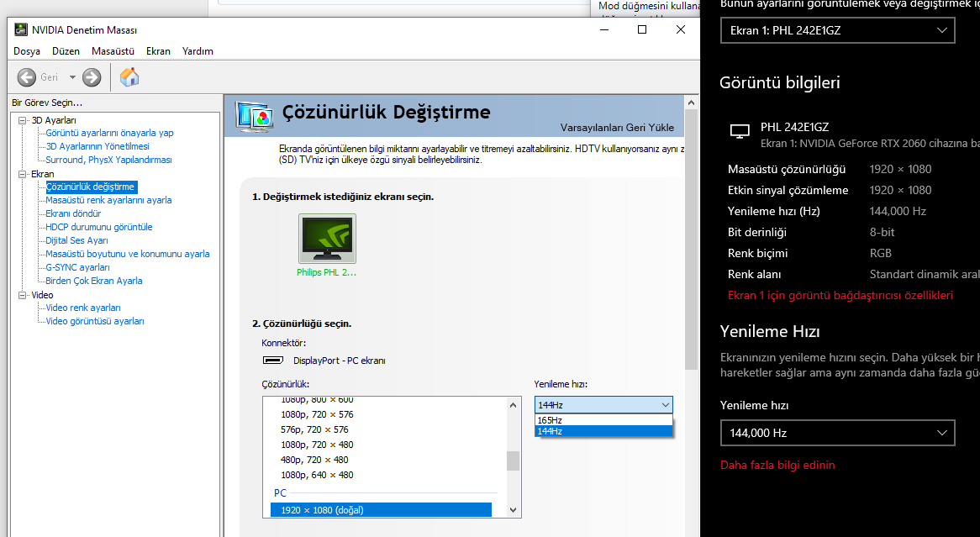The width and height of the screenshot is (980, 537).
Task: Click the Back button history dropdown arrow
Action: [72, 77]
